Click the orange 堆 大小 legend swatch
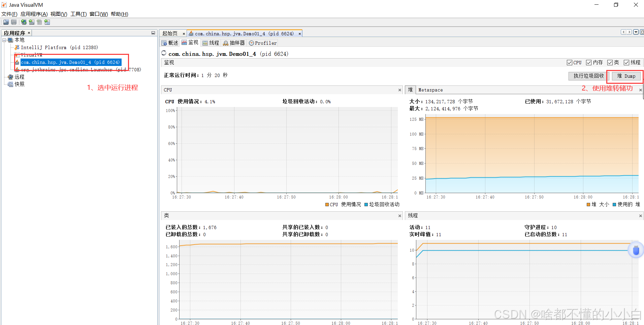Screen dimensions: 644x325 [x=588, y=205]
